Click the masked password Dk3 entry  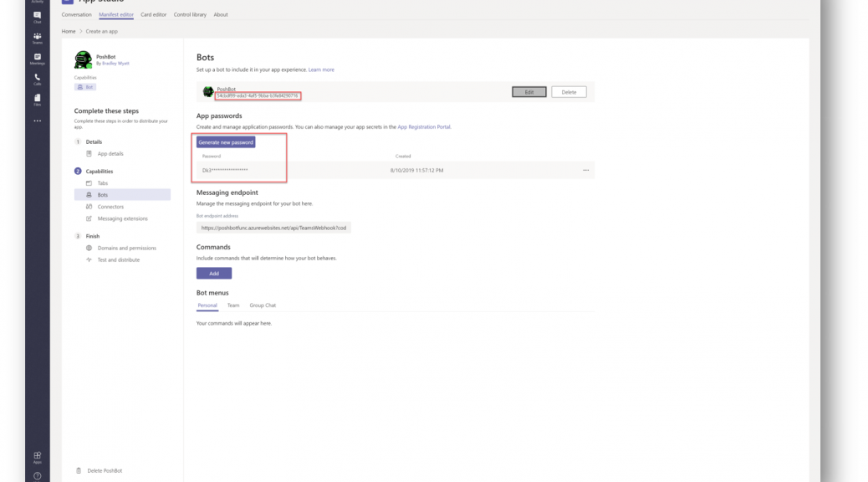(x=225, y=170)
